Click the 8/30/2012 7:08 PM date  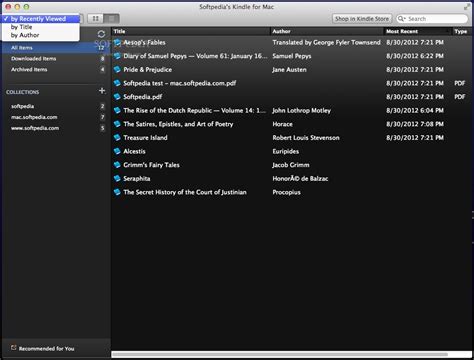(415, 124)
